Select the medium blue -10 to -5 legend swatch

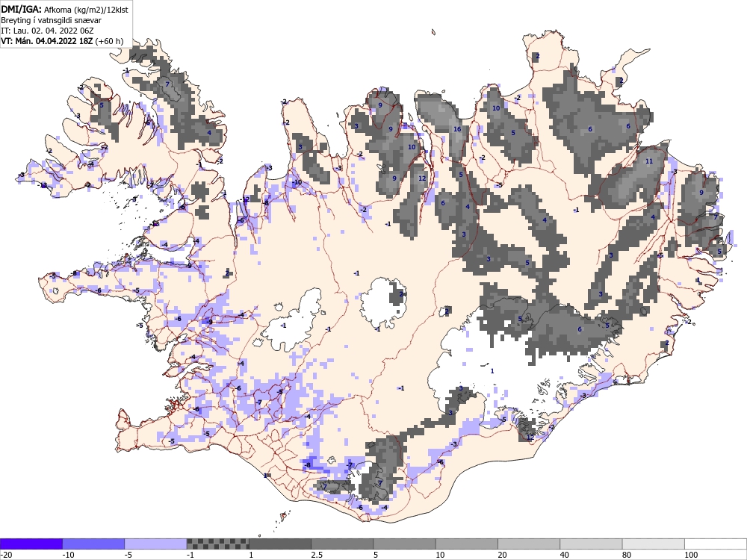(x=93, y=544)
